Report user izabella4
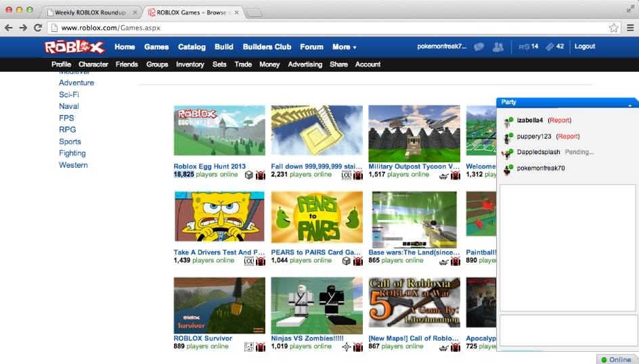Image resolution: width=639 pixels, height=364 pixels. (560, 120)
